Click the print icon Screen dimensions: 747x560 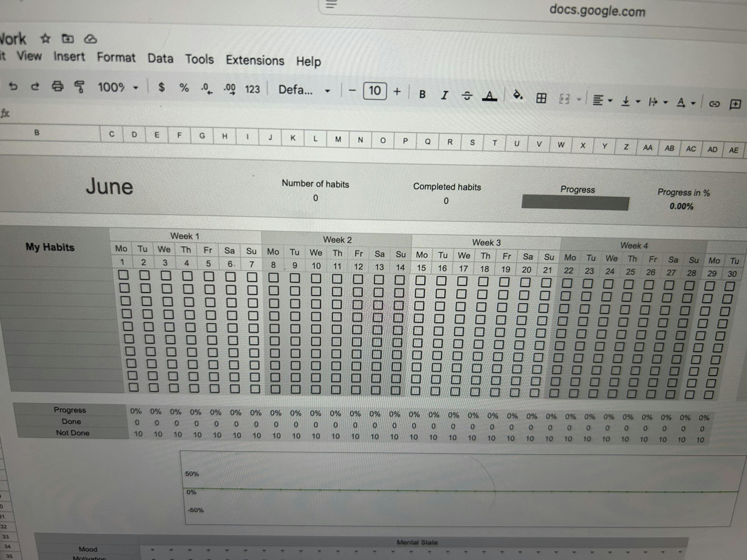(57, 86)
